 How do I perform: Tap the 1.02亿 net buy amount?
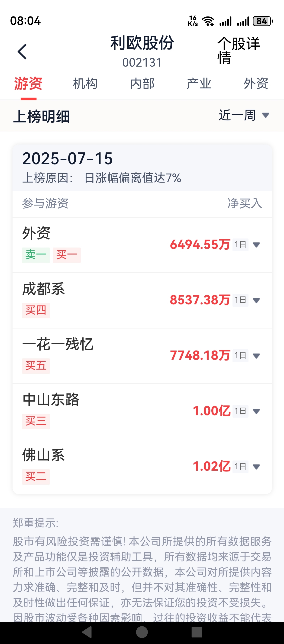pos(212,467)
